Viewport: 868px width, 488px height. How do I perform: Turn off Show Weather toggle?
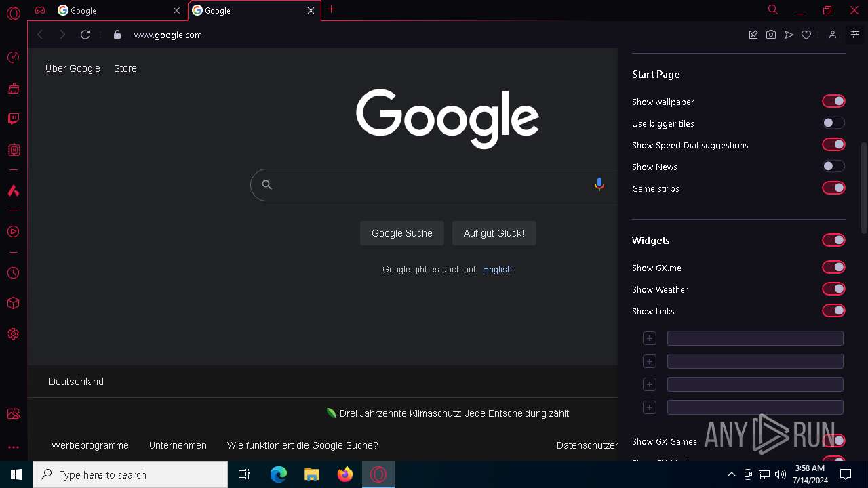(x=833, y=289)
